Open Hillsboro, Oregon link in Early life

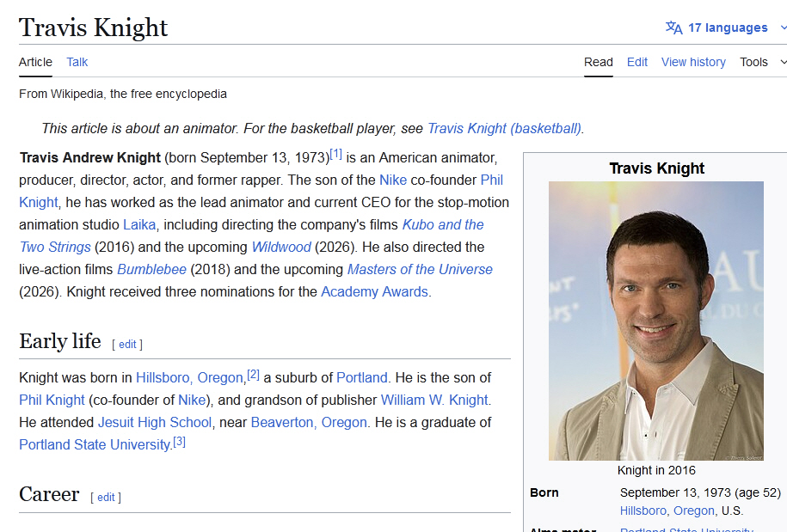pos(190,377)
